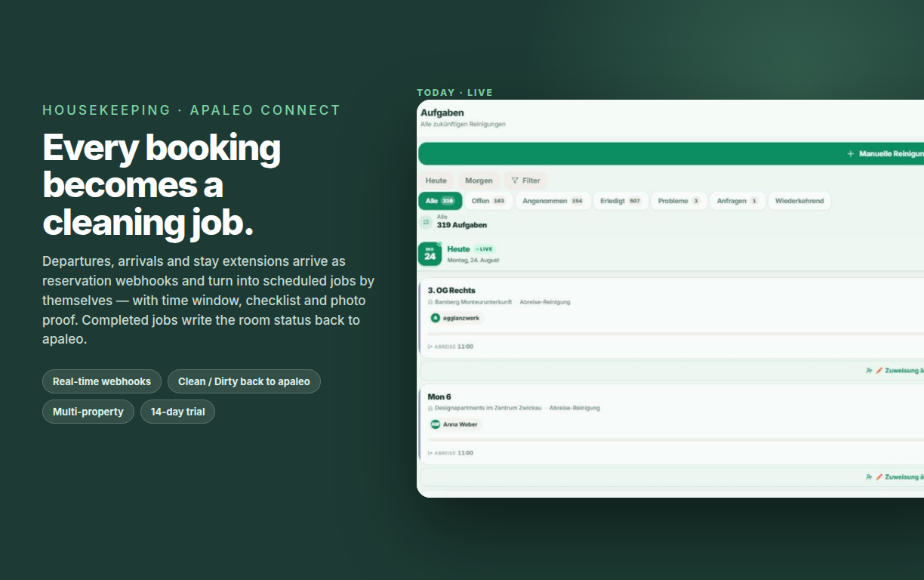Click the sliders icon beside 319 Aufgaben
The width and height of the screenshot is (924, 580).
(427, 222)
